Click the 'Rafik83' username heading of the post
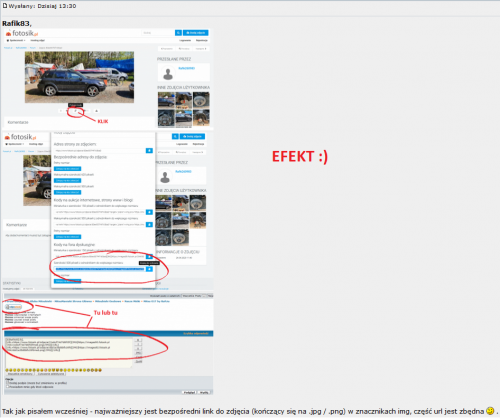Viewport: 500px width, 419px height. [x=17, y=23]
